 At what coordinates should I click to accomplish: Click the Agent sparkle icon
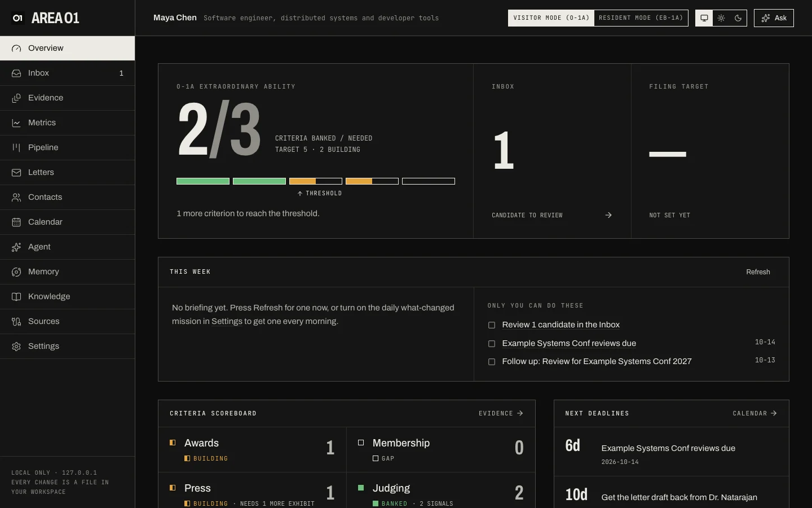click(x=16, y=247)
